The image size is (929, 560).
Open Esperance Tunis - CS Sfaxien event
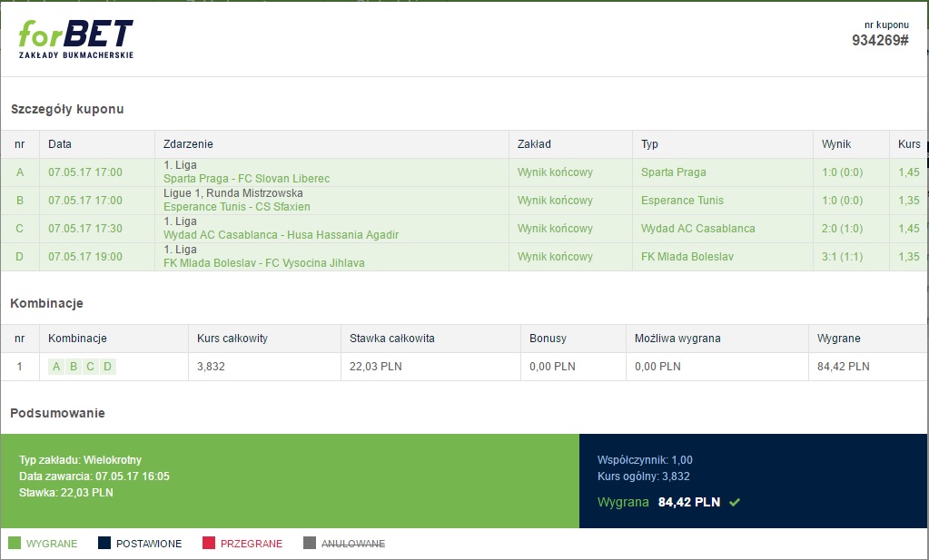tap(236, 207)
